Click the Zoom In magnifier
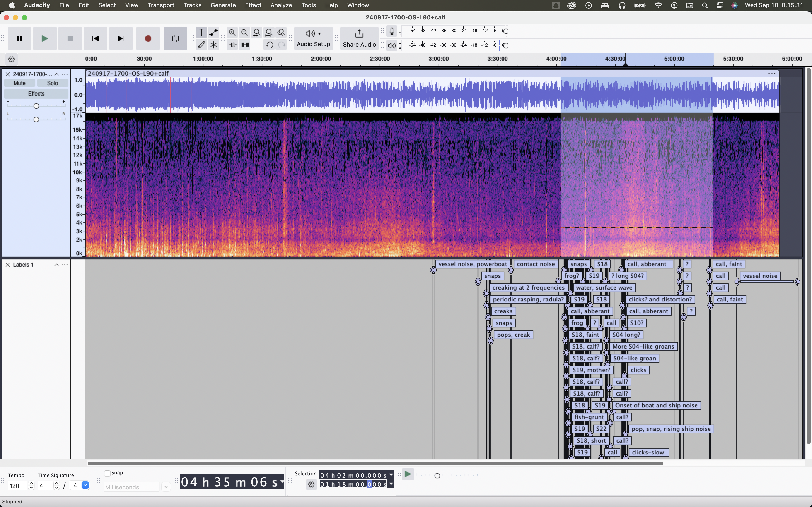 (232, 33)
